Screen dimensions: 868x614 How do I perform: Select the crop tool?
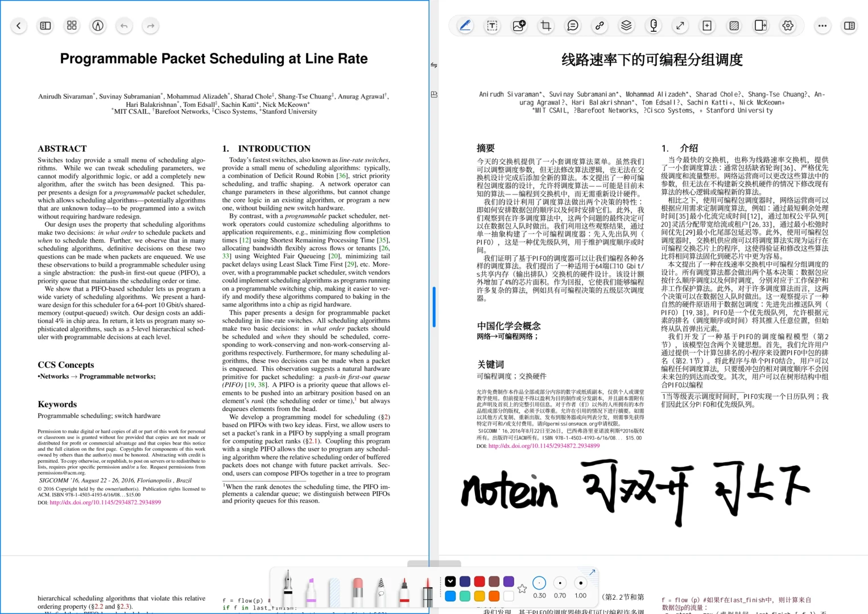[x=545, y=26]
